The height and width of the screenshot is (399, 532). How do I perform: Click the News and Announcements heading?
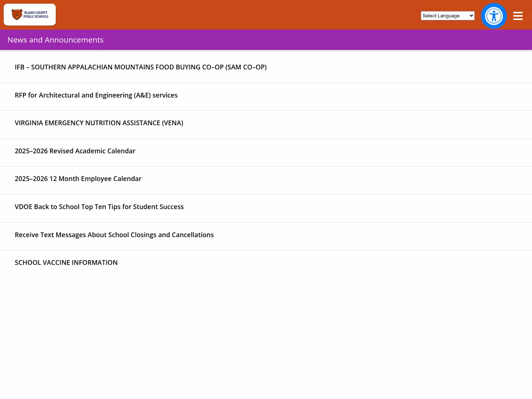click(x=55, y=40)
